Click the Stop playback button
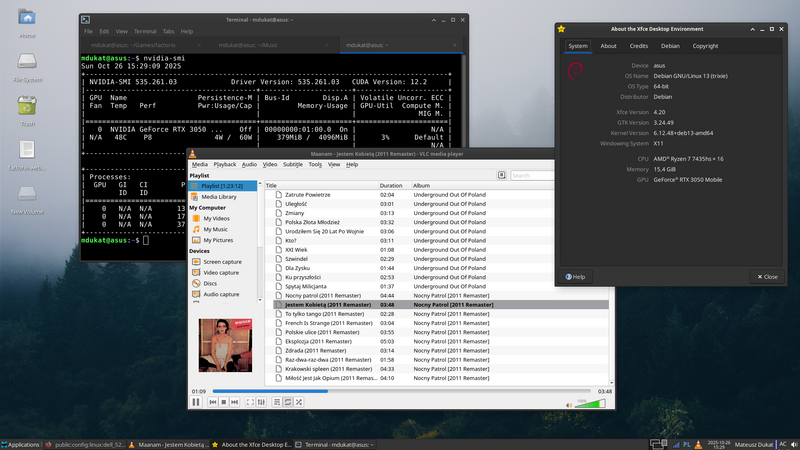Viewport: 800px width, 450px height. 225,402
